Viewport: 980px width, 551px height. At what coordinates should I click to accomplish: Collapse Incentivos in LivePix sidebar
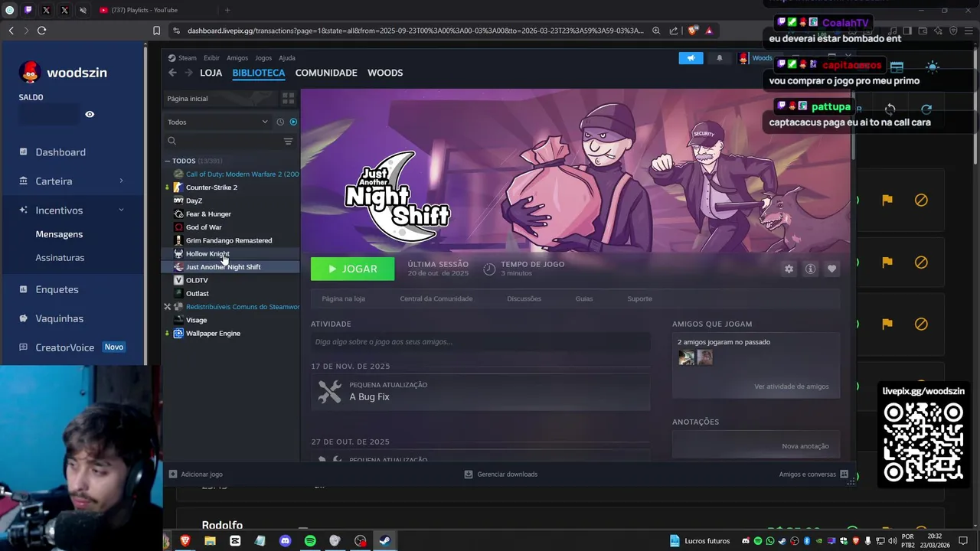(x=72, y=210)
